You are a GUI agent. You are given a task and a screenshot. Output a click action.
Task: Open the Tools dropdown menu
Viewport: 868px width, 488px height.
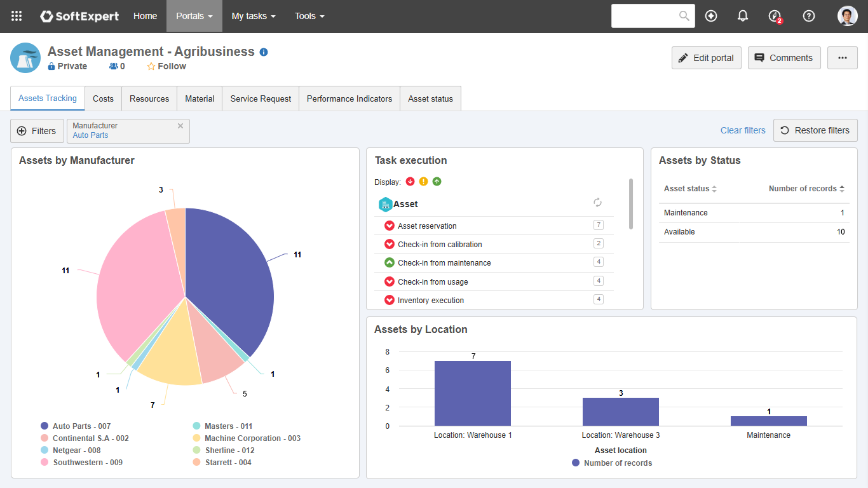pyautogui.click(x=309, y=16)
